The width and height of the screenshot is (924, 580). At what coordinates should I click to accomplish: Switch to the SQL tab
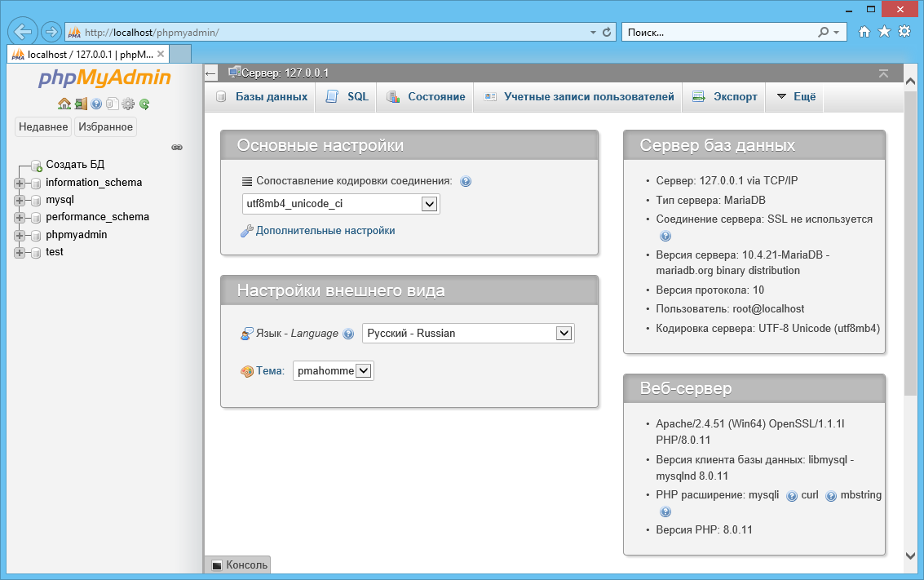point(347,96)
